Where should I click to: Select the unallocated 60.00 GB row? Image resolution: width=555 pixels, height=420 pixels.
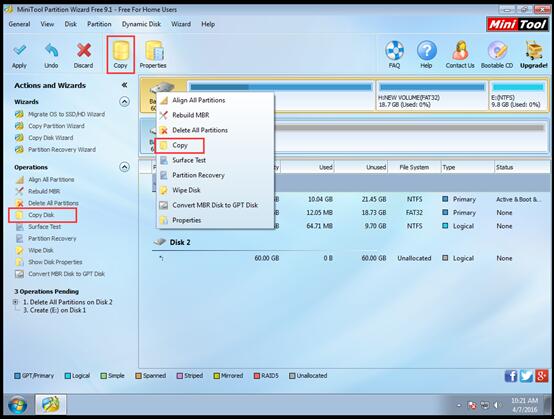pyautogui.click(x=350, y=258)
